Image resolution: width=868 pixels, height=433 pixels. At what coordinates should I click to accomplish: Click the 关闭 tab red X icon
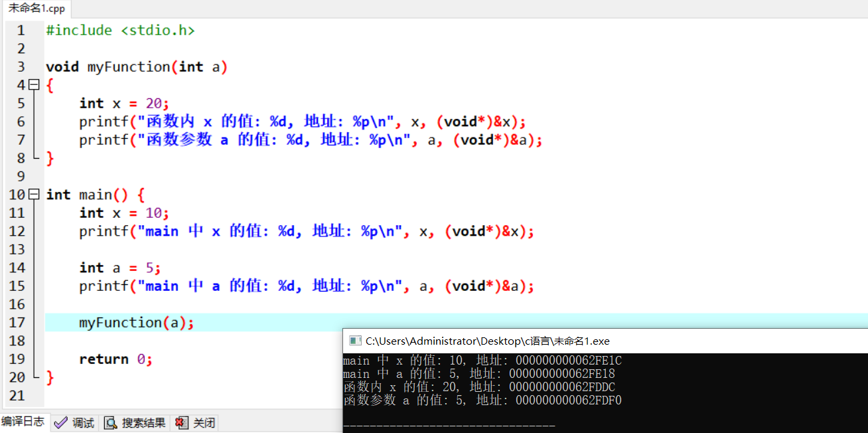pos(181,423)
